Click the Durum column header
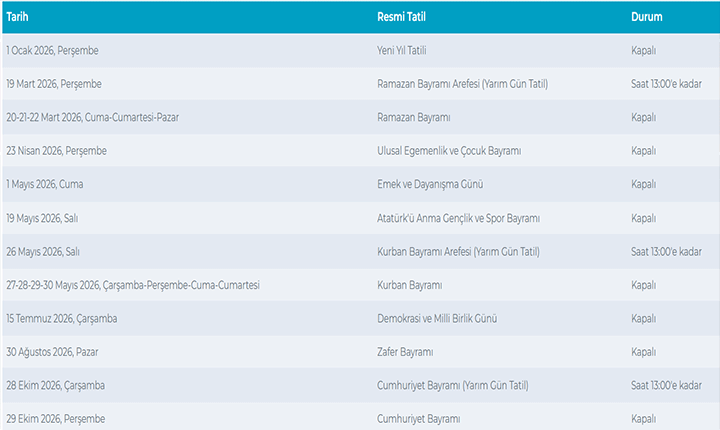Viewport: 720px width, 430px height. [x=647, y=18]
